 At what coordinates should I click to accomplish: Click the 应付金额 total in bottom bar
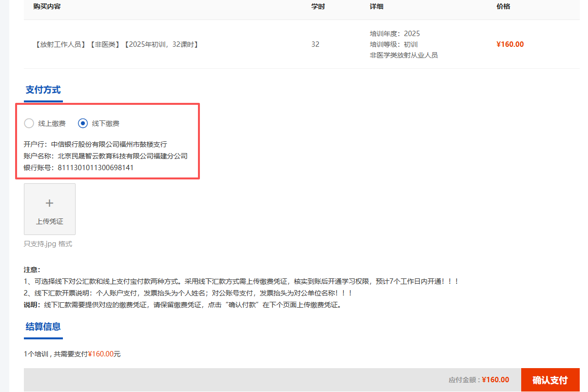coord(479,380)
